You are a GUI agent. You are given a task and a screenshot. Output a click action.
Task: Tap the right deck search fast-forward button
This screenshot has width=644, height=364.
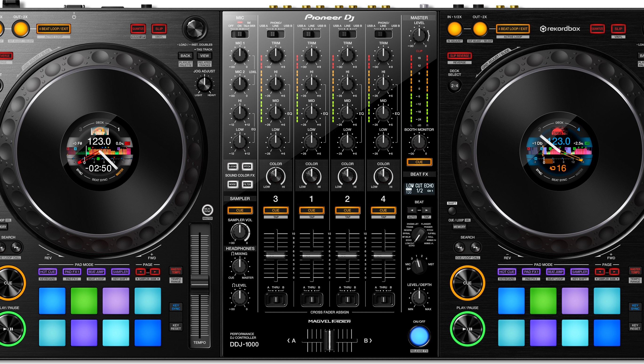[475, 248]
